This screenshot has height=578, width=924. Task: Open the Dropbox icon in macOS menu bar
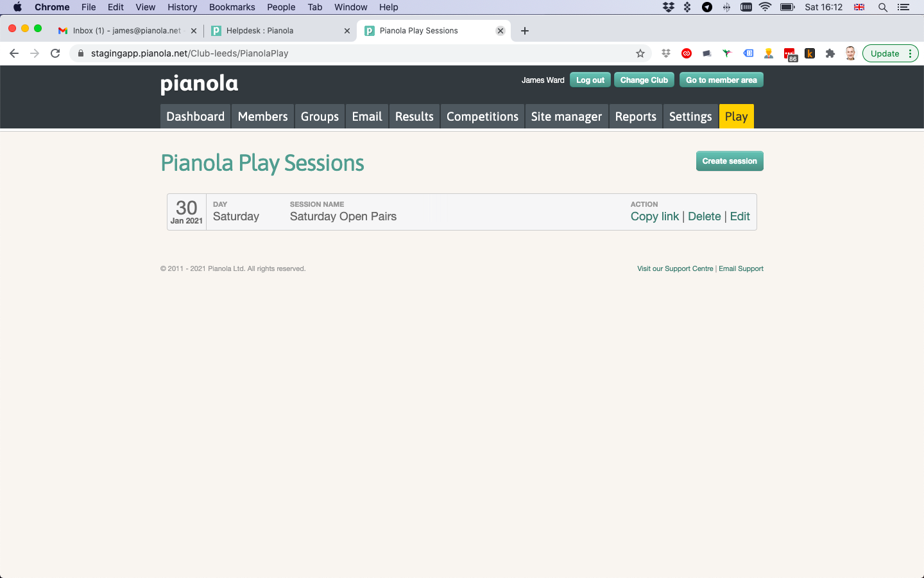[669, 7]
